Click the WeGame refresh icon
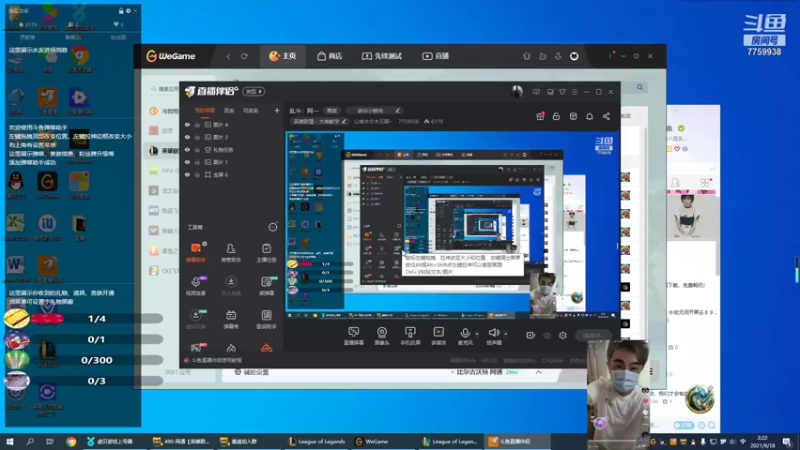This screenshot has height=450, width=800. click(244, 56)
